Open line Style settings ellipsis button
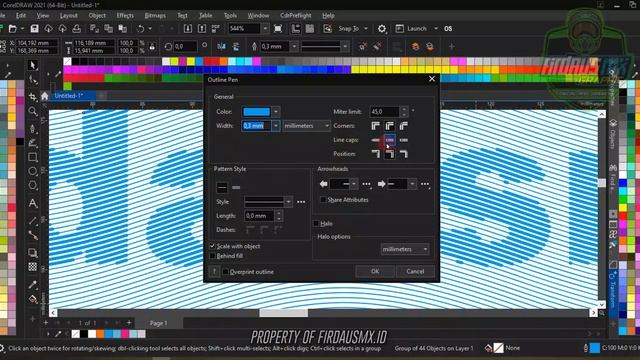640x360 pixels. click(301, 202)
